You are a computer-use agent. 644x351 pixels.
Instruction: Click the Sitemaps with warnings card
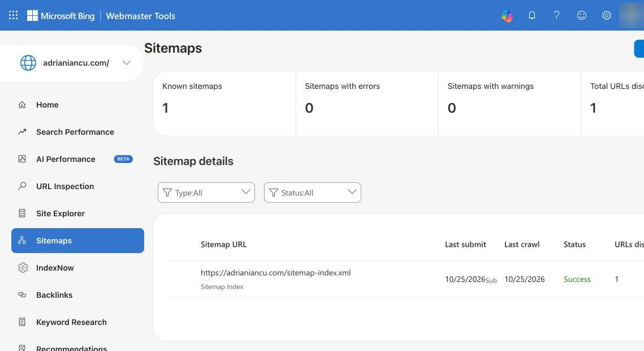509,104
